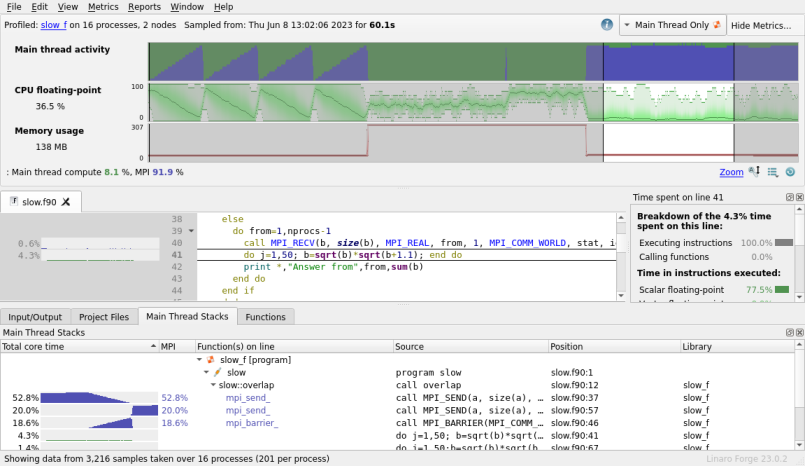Fold the do loop at line 39
805x466 pixels.
tap(191, 231)
